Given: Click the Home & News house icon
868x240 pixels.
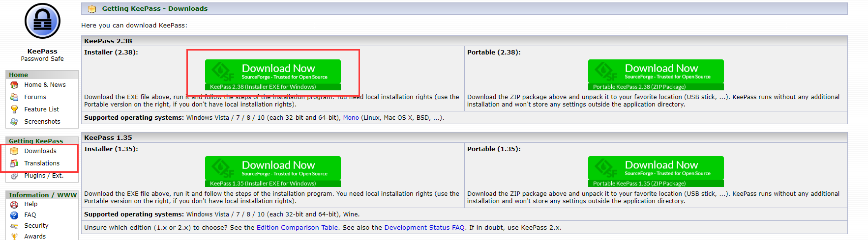Looking at the screenshot, I should click(x=14, y=85).
